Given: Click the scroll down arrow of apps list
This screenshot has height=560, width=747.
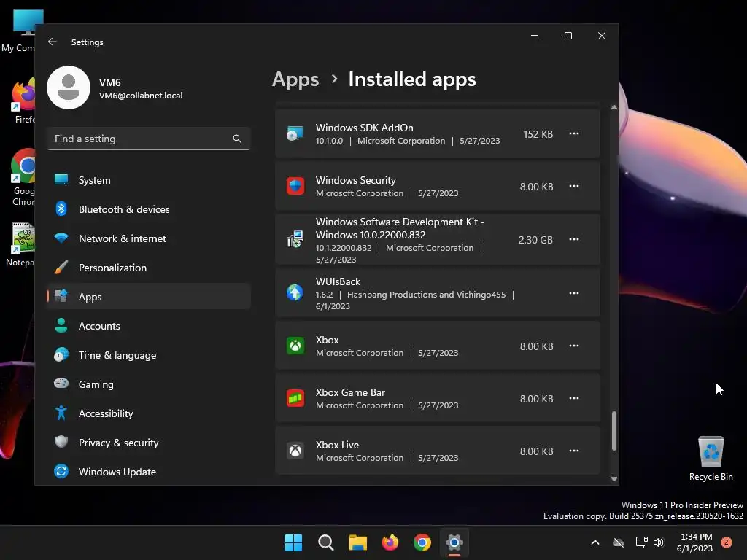Looking at the screenshot, I should click(614, 479).
